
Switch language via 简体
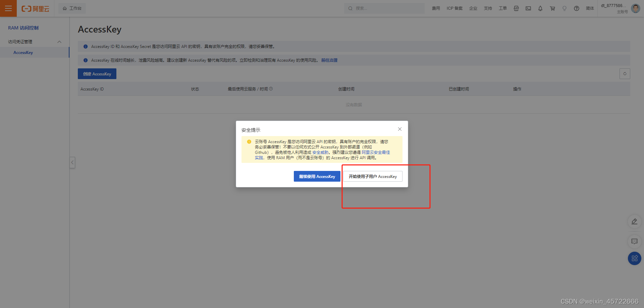pos(590,8)
